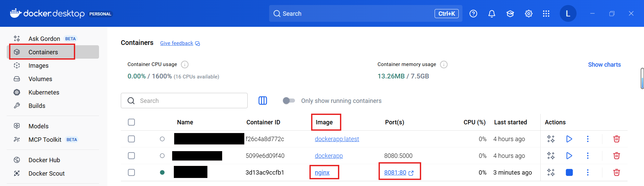The height and width of the screenshot is (186, 644).
Task: Click Show charts
Action: pyautogui.click(x=604, y=65)
